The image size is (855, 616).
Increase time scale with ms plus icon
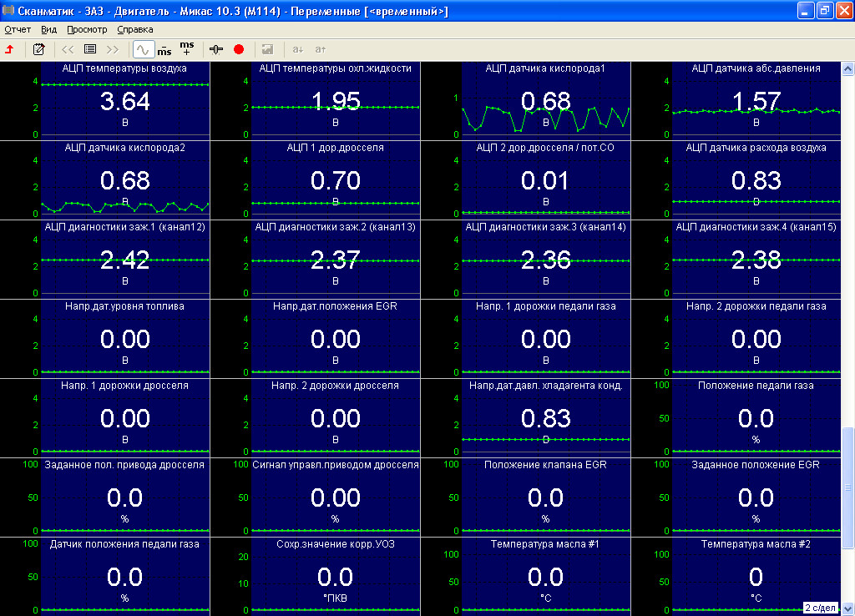tap(187, 48)
